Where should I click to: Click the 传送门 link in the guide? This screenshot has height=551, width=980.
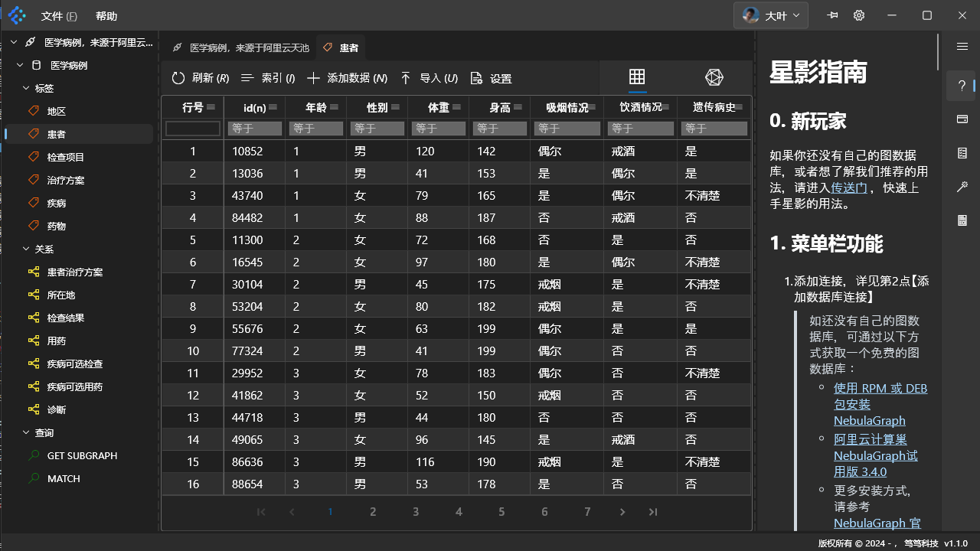point(849,187)
